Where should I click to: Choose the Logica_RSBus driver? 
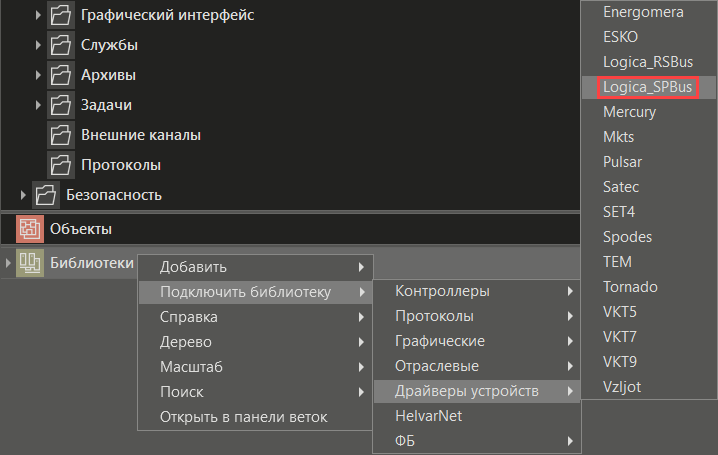pyautogui.click(x=649, y=62)
